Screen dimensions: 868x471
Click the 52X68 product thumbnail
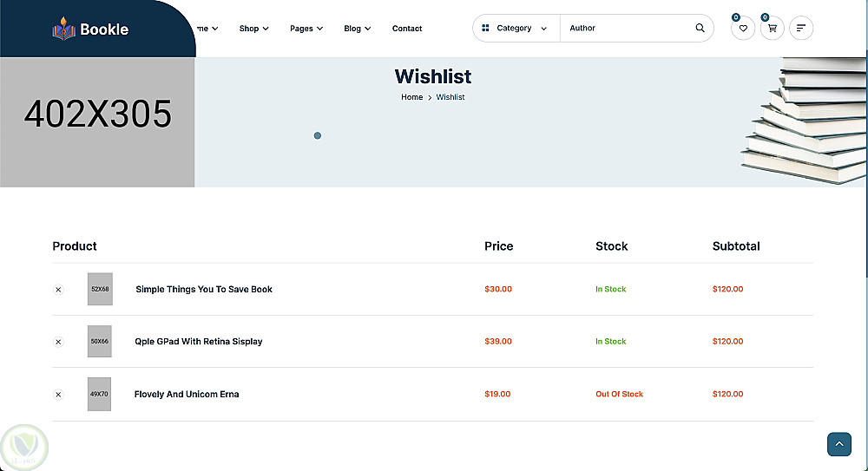pyautogui.click(x=100, y=289)
